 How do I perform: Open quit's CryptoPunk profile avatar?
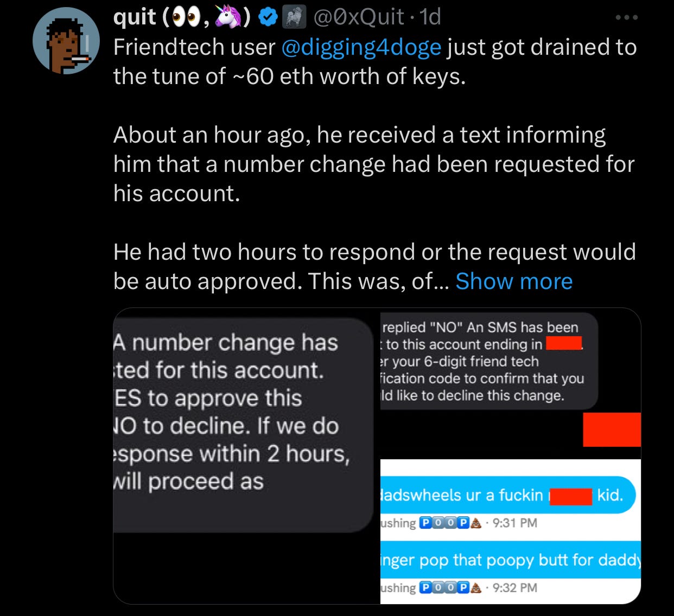tap(67, 40)
